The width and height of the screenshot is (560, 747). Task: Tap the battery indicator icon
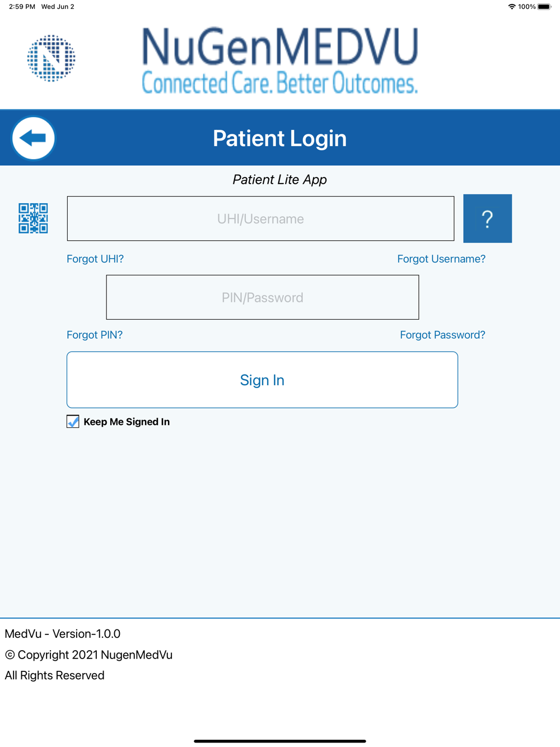point(544,7)
